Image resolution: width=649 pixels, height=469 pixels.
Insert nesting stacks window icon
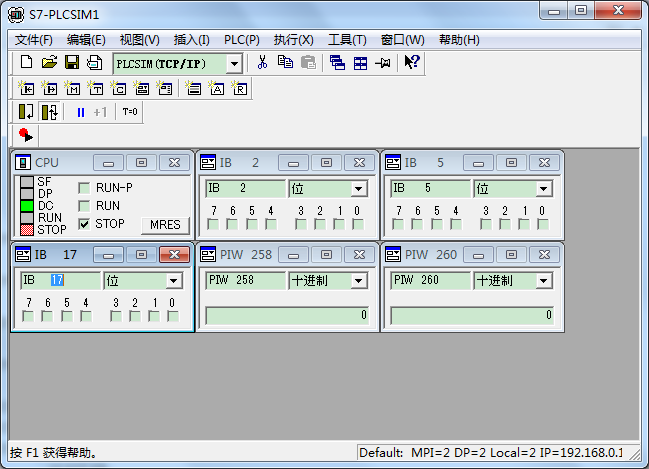pos(193,88)
